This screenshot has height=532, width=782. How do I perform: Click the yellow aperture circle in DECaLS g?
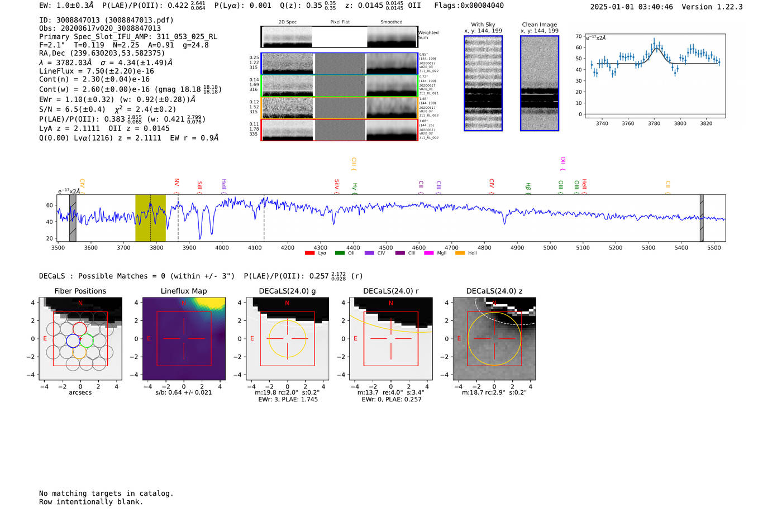click(x=288, y=338)
